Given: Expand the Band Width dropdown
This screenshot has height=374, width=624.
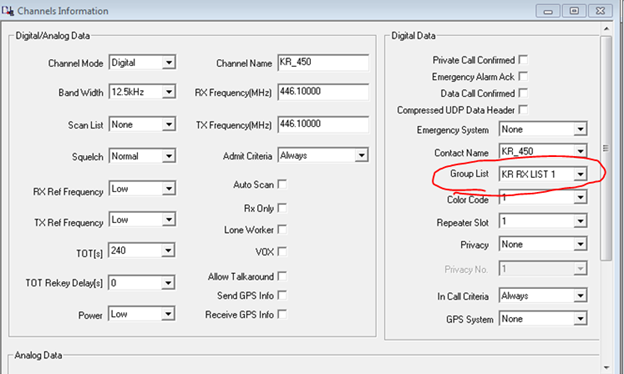Looking at the screenshot, I should point(169,92).
